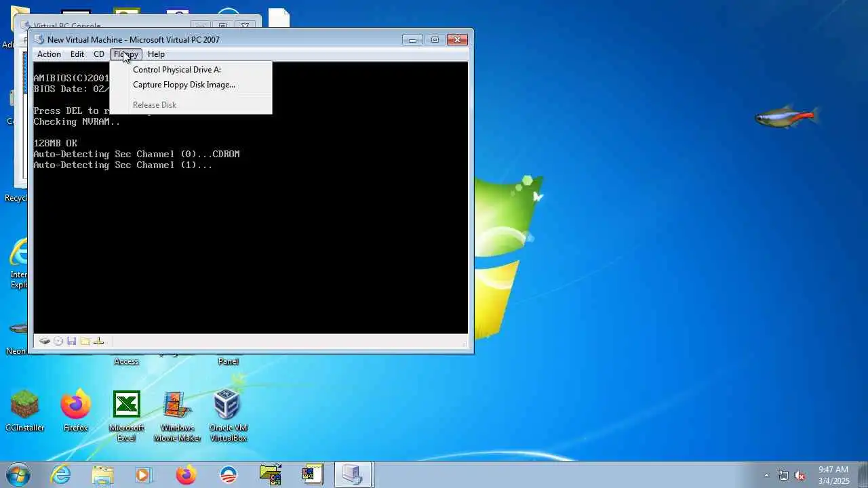Select the Windows Movie Maker desktop icon

(177, 416)
